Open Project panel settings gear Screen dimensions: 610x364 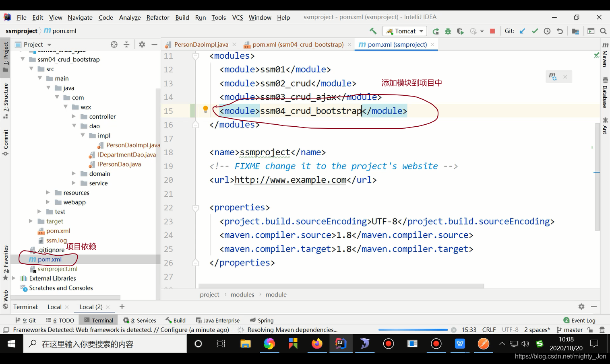point(142,44)
